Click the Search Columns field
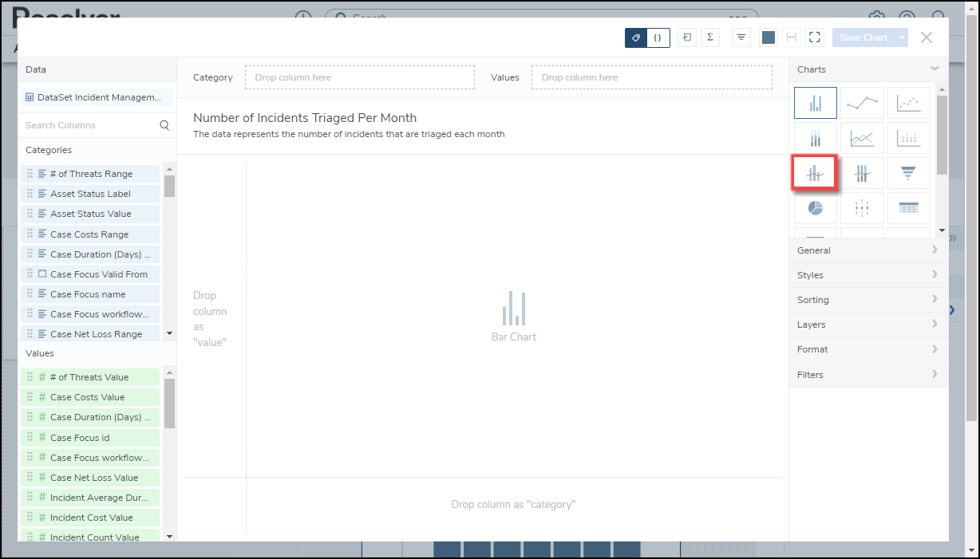Viewport: 980px width, 559px height. pyautogui.click(x=97, y=125)
